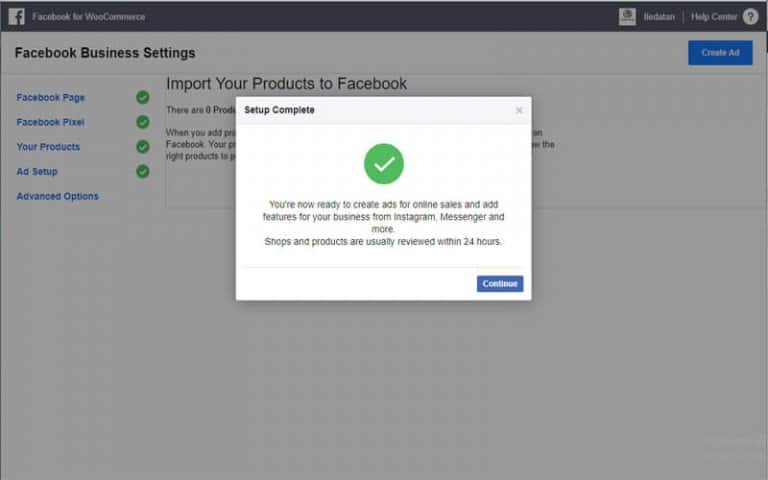Click green checkmark next to Facebook Pixel

point(143,122)
